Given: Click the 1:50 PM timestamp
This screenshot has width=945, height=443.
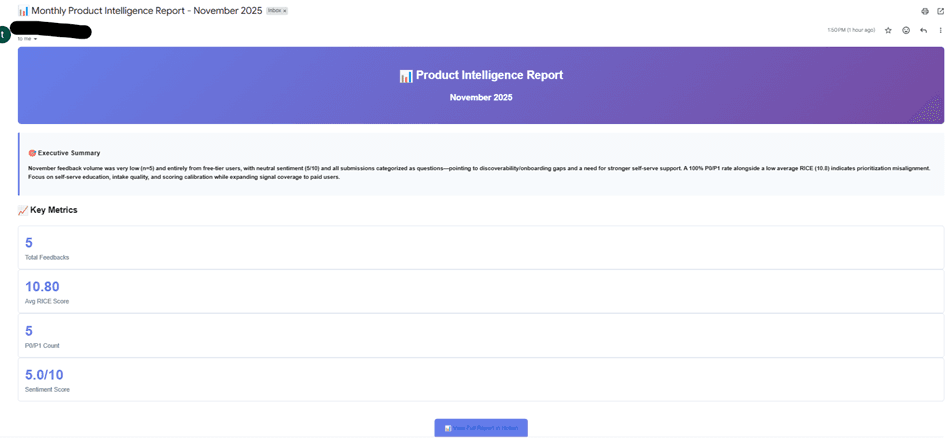Looking at the screenshot, I should [x=850, y=30].
